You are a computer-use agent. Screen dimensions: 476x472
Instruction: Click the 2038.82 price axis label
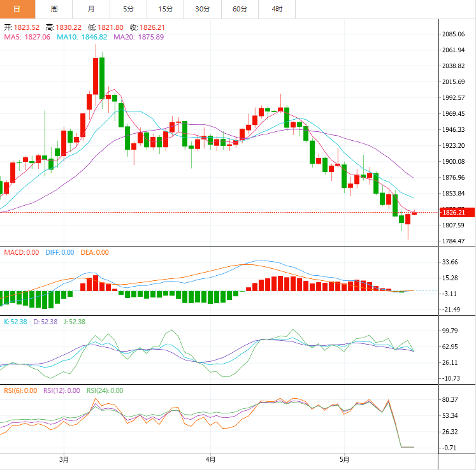tap(454, 66)
